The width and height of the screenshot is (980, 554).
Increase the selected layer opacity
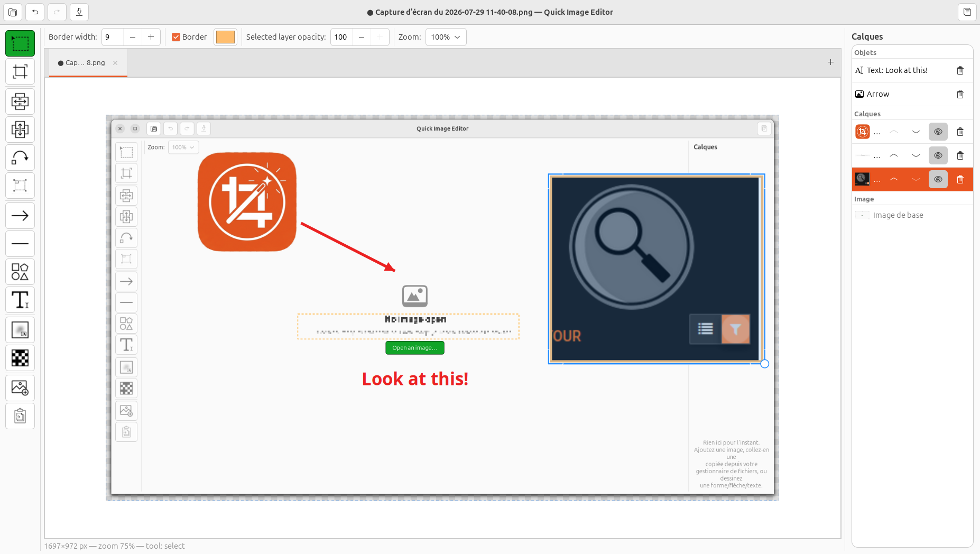(380, 37)
